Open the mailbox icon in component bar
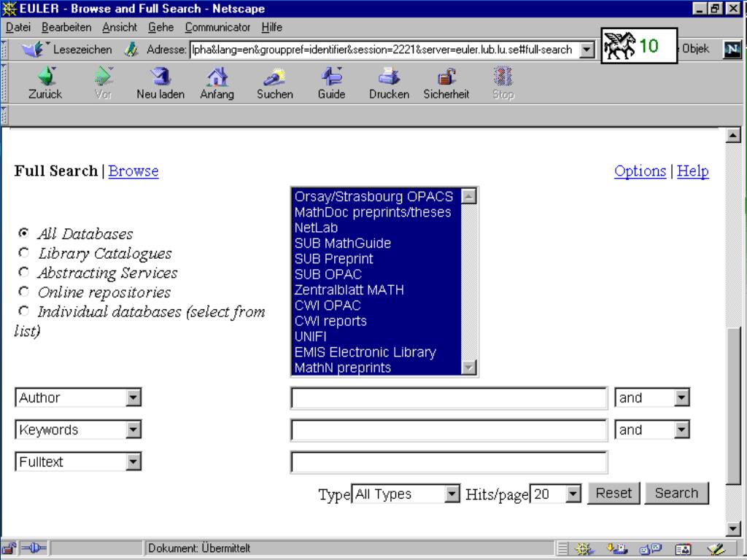Image resolution: width=747 pixels, height=560 pixels. coord(616,549)
